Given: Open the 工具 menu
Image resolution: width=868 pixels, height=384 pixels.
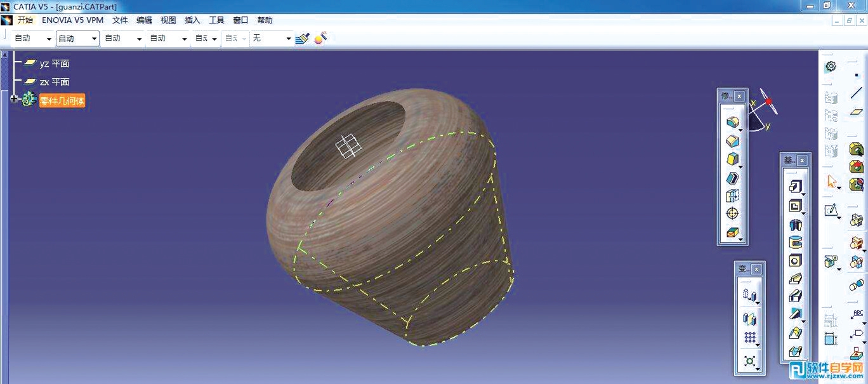Looking at the screenshot, I should 216,20.
